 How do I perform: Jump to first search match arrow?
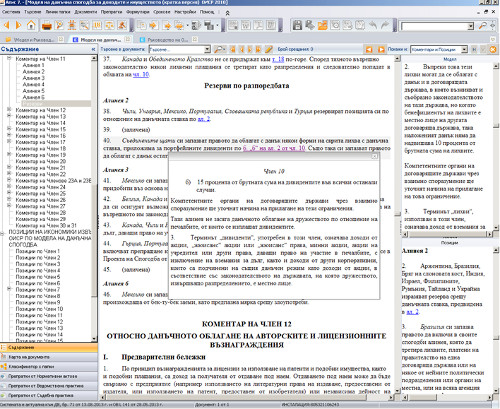232,49
